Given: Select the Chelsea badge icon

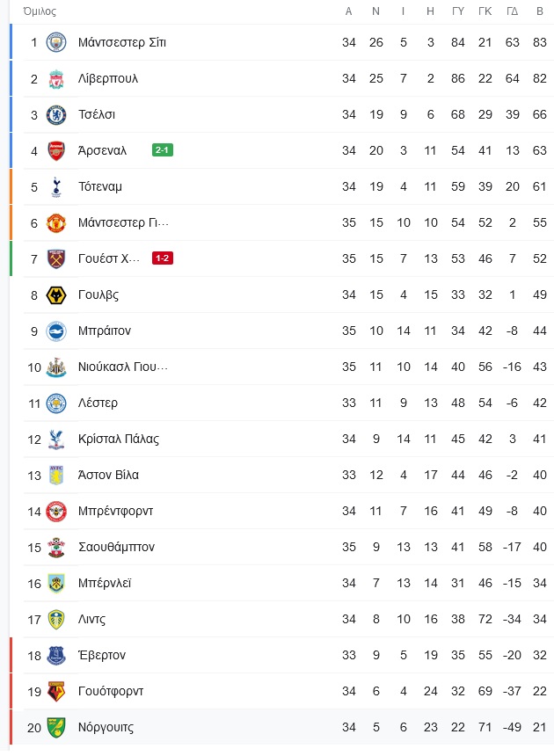Looking at the screenshot, I should (56, 115).
